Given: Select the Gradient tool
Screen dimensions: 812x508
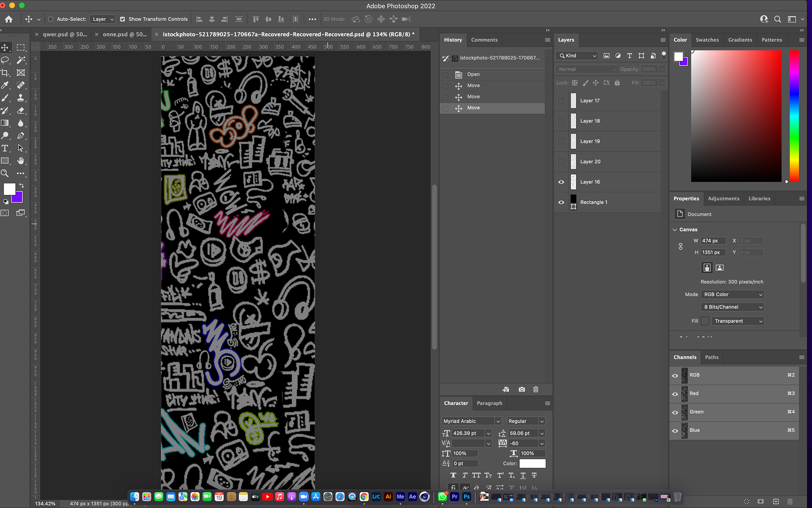Looking at the screenshot, I should click(5, 123).
